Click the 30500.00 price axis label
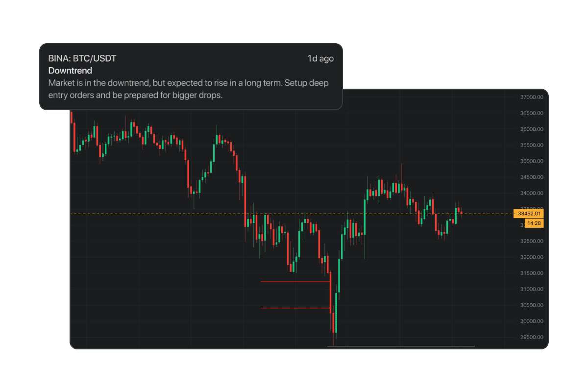588x392 pixels. point(531,305)
